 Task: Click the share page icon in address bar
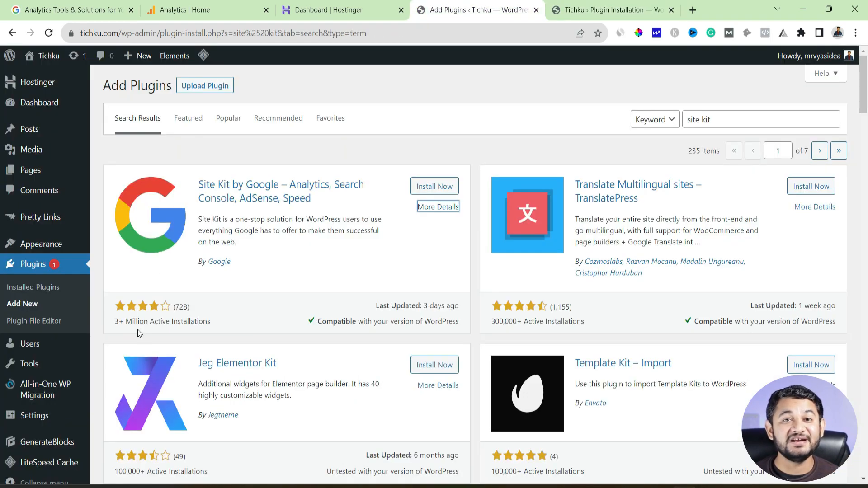pyautogui.click(x=580, y=33)
